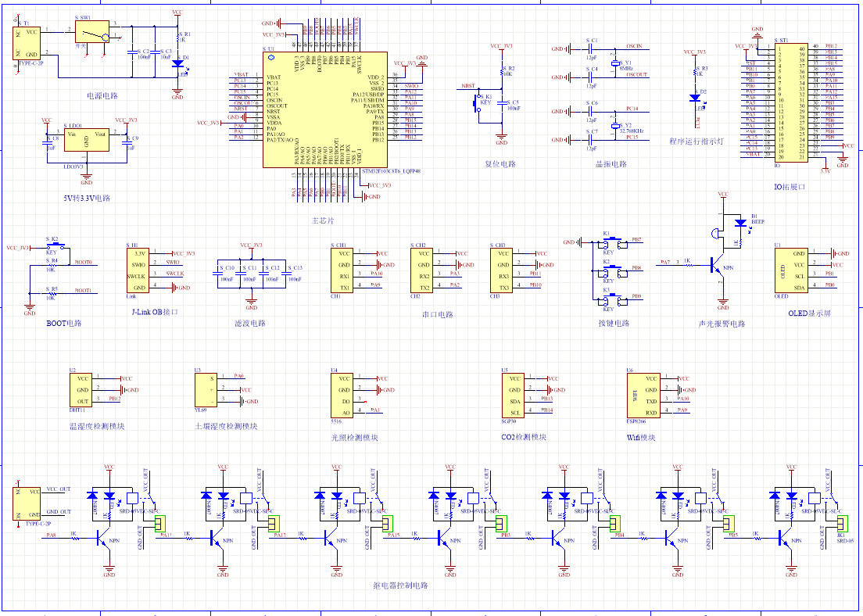Click the '晶振电路' section label
Screen dimensions: 863x616
click(611, 164)
